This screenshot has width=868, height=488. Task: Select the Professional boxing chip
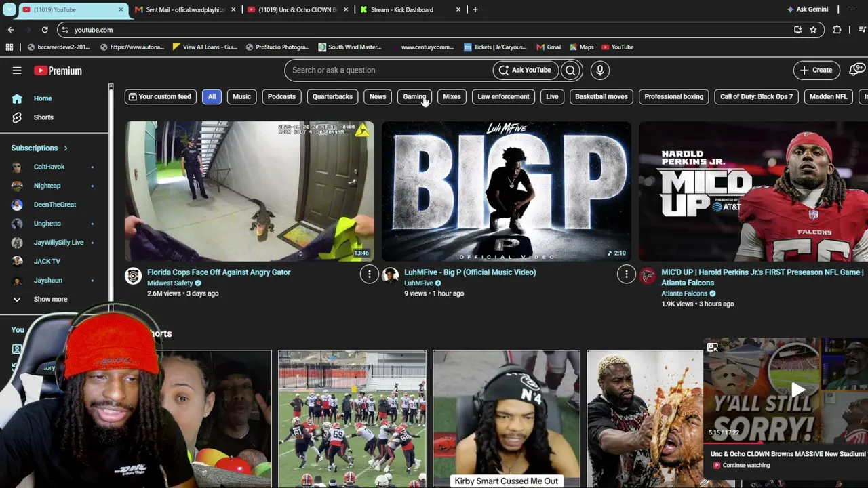(673, 97)
